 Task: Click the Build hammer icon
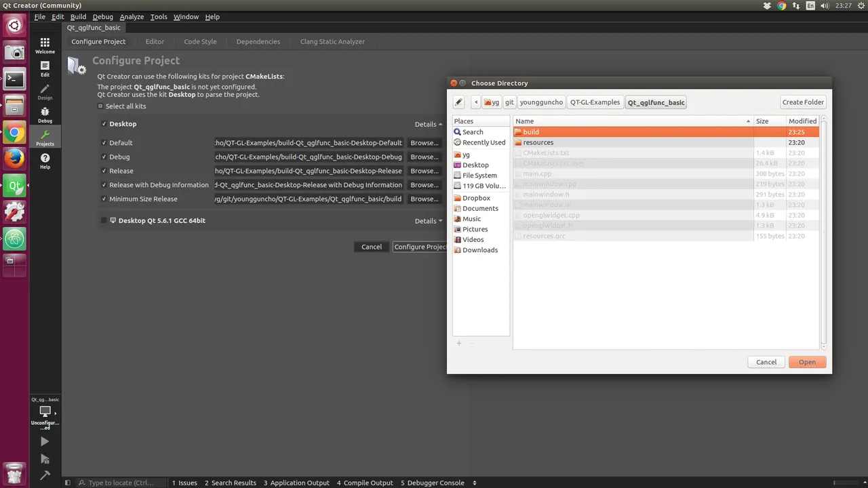click(x=45, y=476)
